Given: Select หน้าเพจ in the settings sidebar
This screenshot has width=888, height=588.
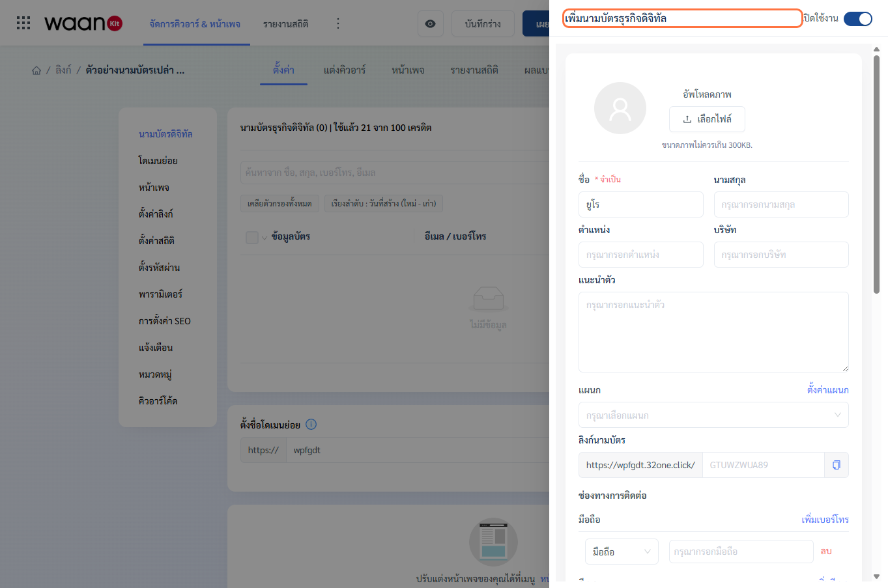Looking at the screenshot, I should (x=154, y=188).
